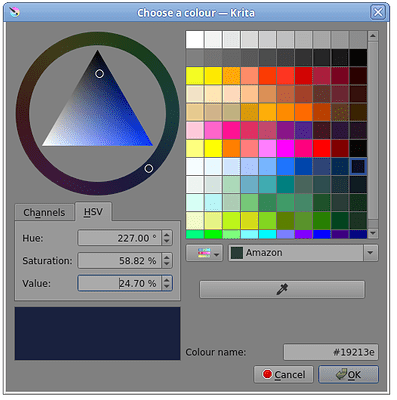
Task: Expand the Amazon colour name combo box
Action: pyautogui.click(x=370, y=253)
